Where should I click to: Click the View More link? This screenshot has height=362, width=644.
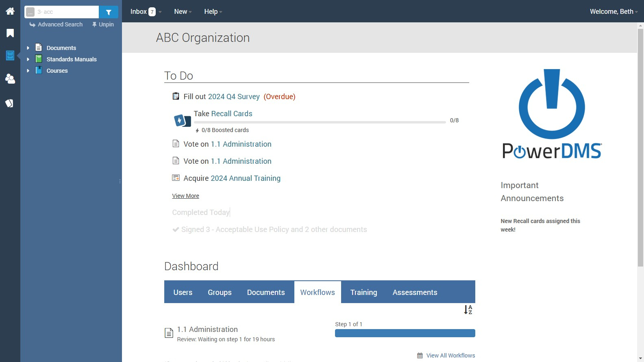coord(185,196)
